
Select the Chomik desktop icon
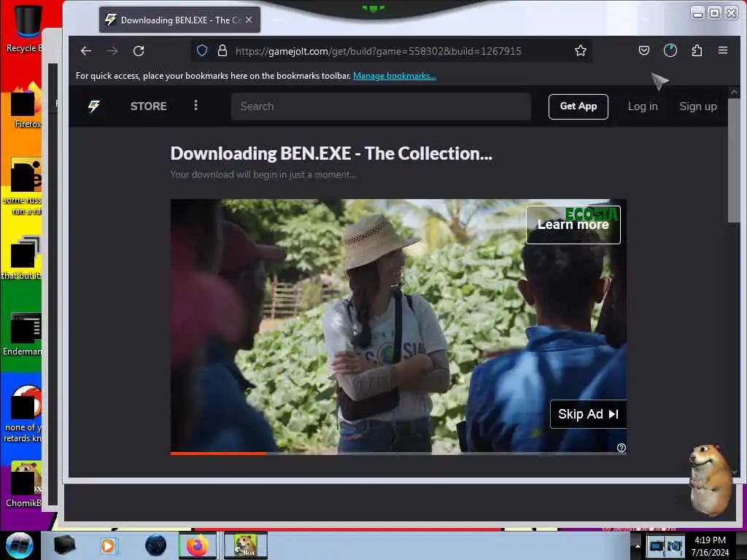(24, 484)
